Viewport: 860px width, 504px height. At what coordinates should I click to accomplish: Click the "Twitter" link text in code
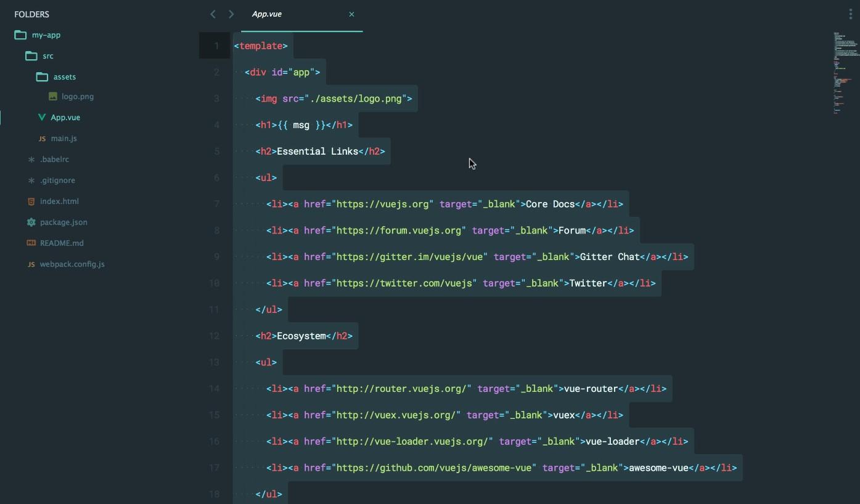[588, 283]
